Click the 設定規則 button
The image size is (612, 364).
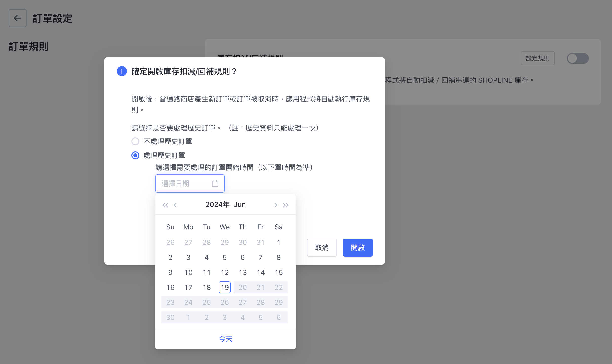538,58
